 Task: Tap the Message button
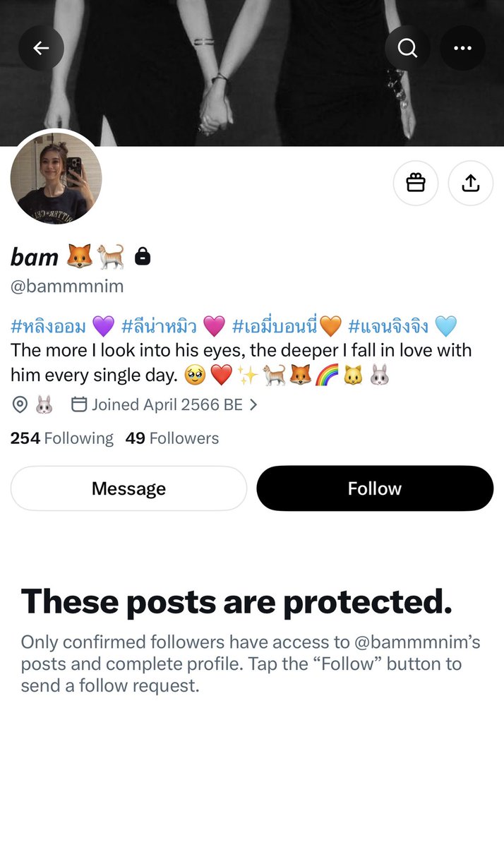[x=128, y=488]
